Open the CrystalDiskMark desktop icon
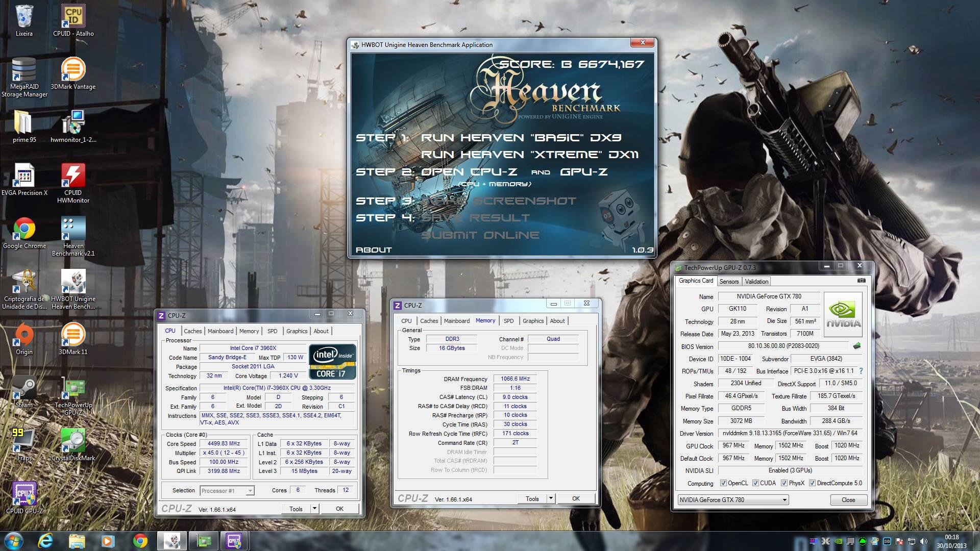Image resolution: width=980 pixels, height=551 pixels. pyautogui.click(x=73, y=445)
